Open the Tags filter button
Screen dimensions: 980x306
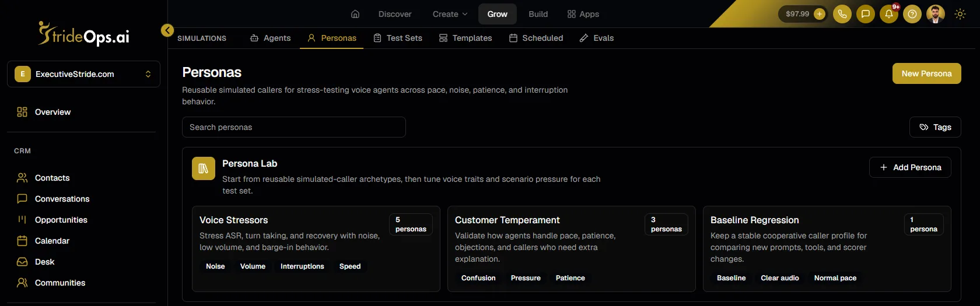[x=935, y=127]
